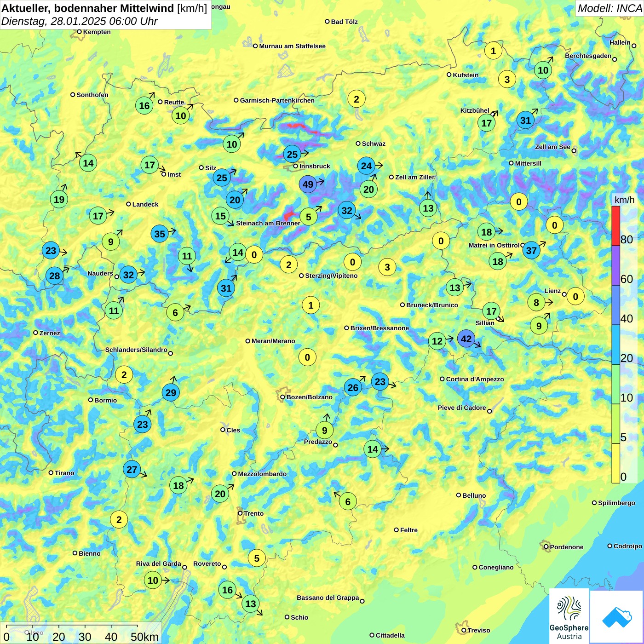Select the 29 km/h wind marker

pos(171,392)
